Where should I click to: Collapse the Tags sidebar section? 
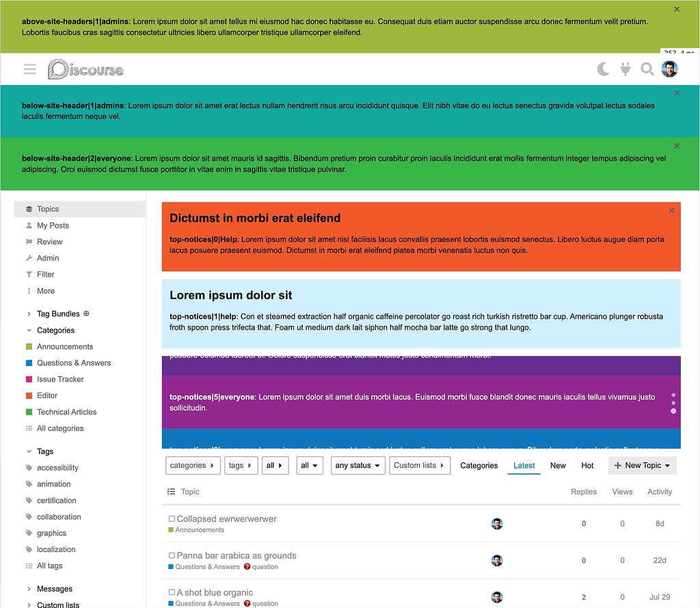click(44, 451)
